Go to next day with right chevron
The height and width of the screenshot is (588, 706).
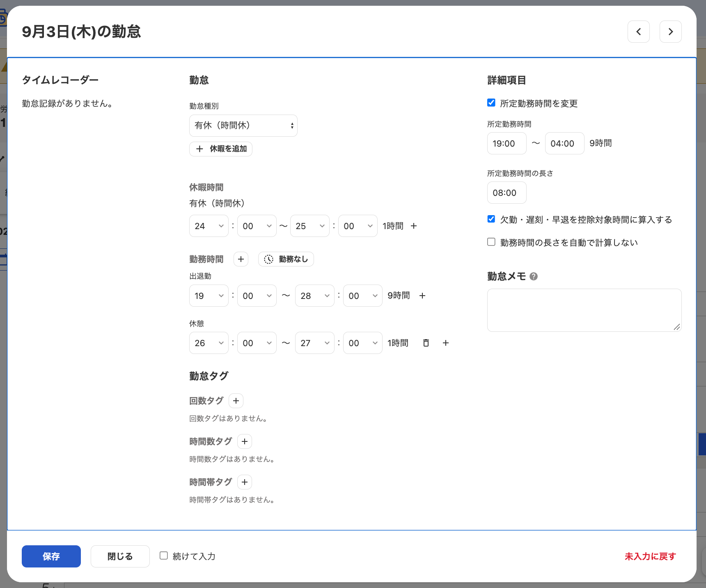point(670,32)
